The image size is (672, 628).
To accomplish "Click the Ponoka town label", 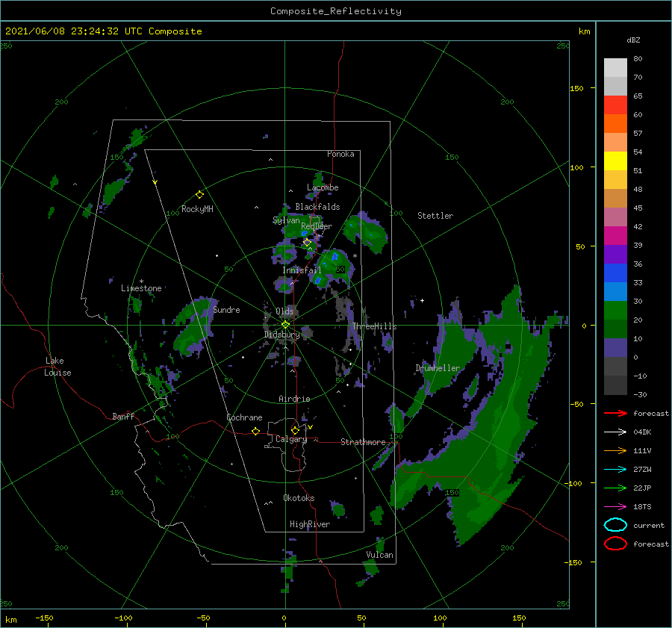I will click(x=340, y=154).
